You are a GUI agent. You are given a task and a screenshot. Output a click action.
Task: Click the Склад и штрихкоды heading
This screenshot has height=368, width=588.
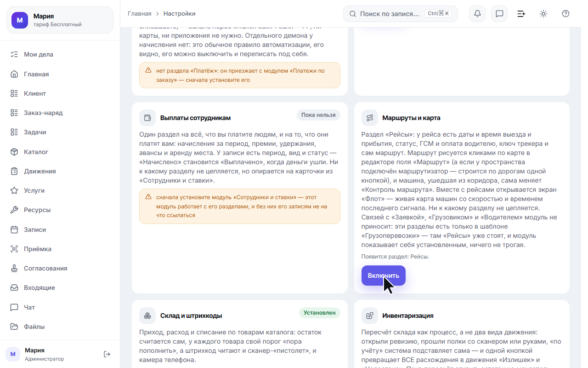(x=191, y=316)
